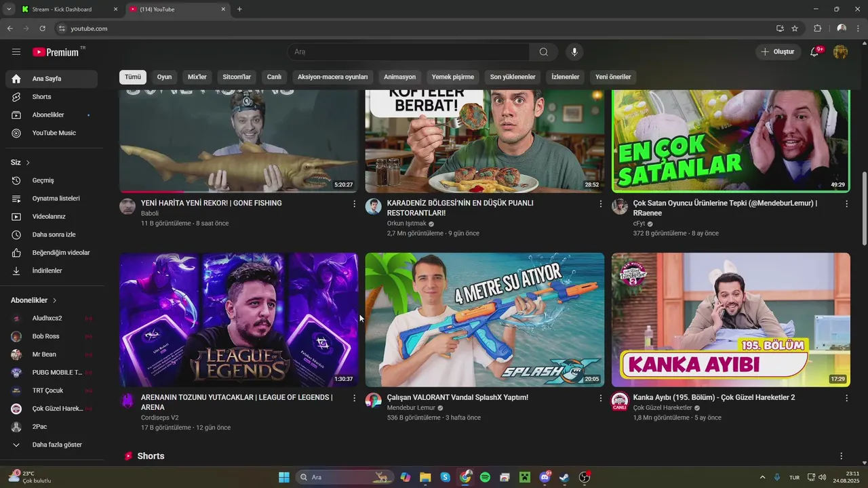This screenshot has height=488, width=868.
Task: Open Geçmiş history page
Action: click(x=52, y=180)
